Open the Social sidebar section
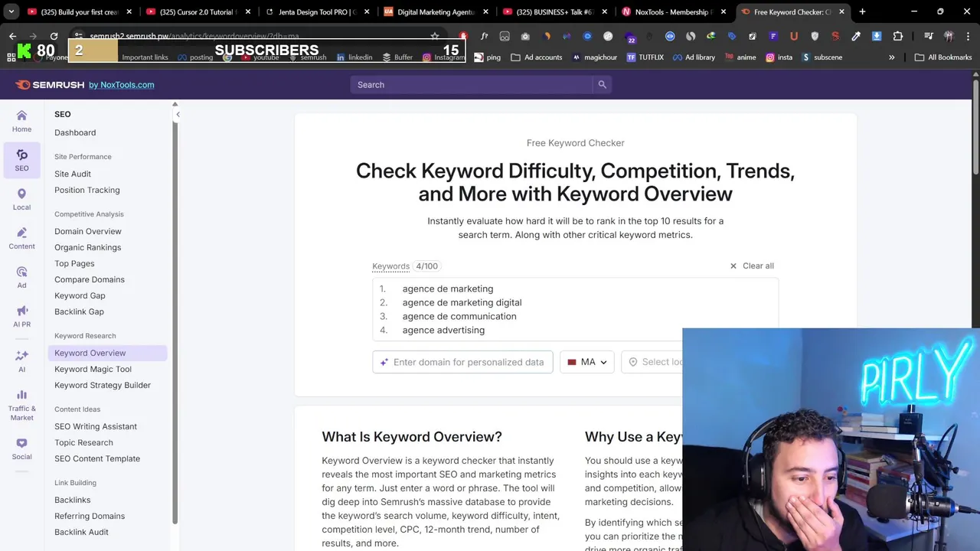The width and height of the screenshot is (980, 551). click(21, 448)
